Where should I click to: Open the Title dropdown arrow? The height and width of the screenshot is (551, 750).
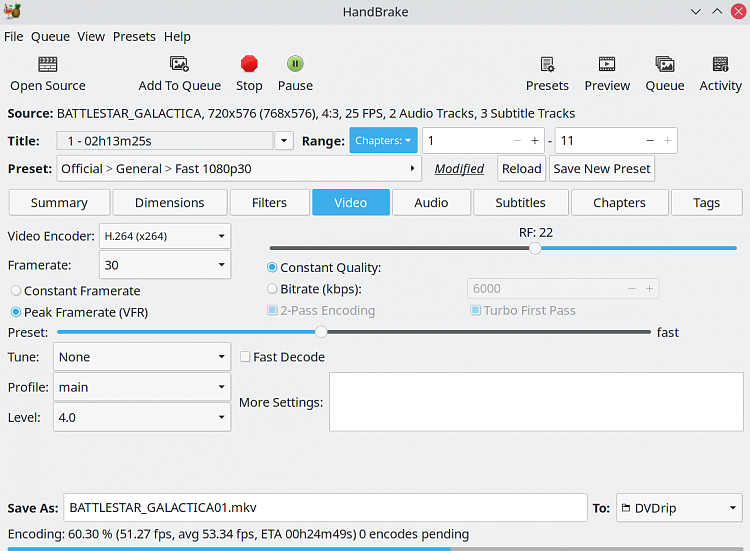coord(284,141)
